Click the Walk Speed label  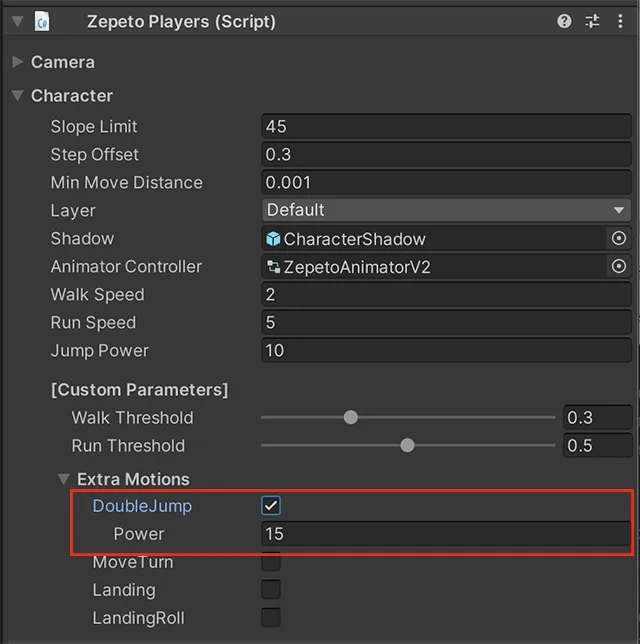click(97, 294)
